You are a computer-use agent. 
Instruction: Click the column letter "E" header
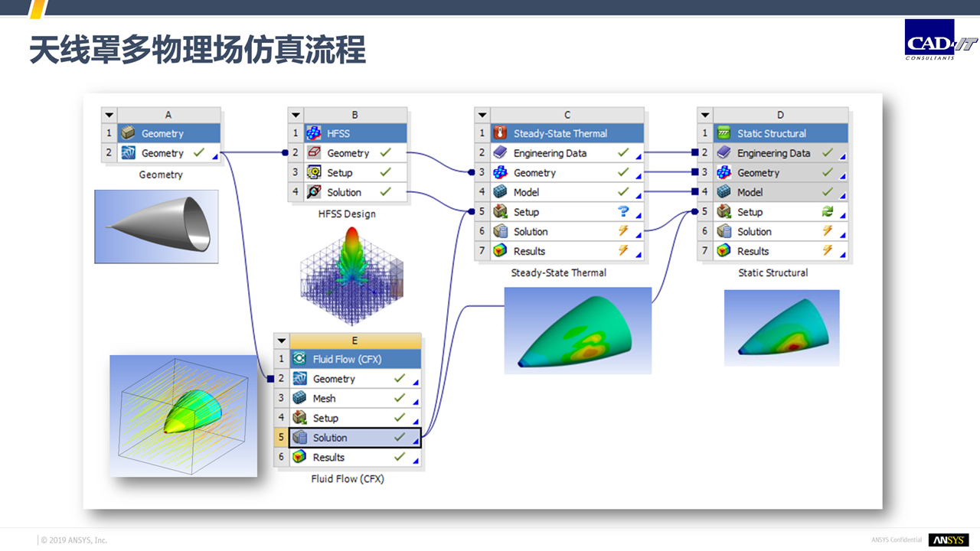pyautogui.click(x=354, y=341)
